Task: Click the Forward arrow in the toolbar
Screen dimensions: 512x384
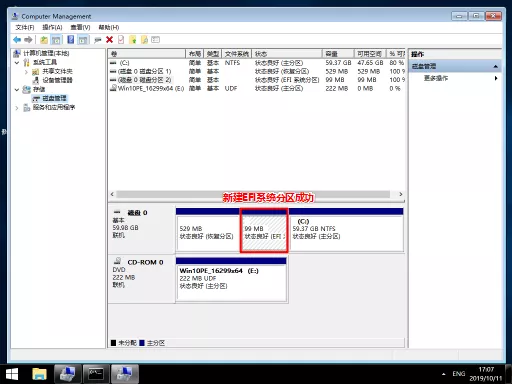Action: tap(28, 40)
